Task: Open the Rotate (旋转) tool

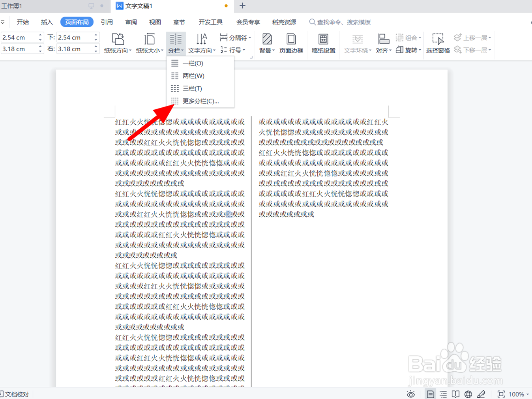Action: point(408,50)
